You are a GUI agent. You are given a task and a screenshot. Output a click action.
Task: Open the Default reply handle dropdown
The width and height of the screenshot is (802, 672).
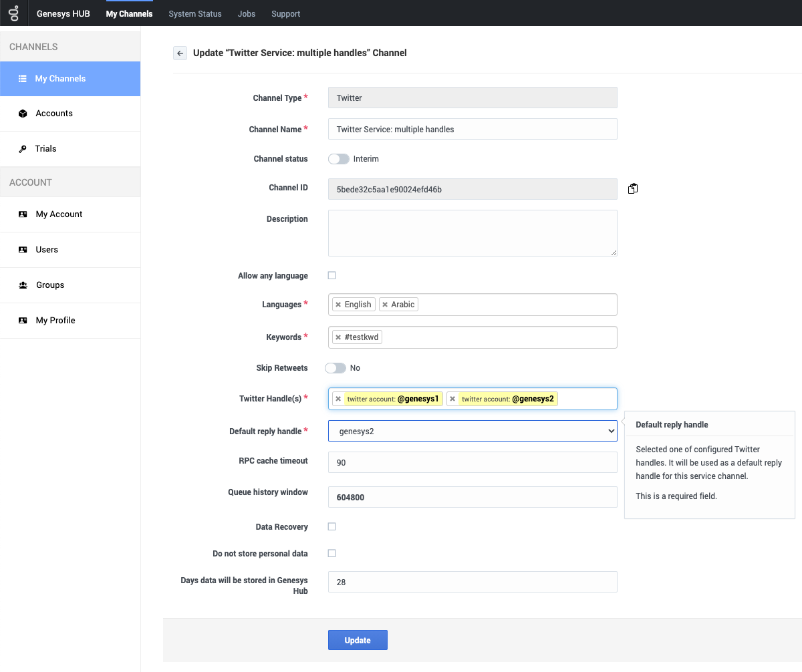[x=473, y=431]
